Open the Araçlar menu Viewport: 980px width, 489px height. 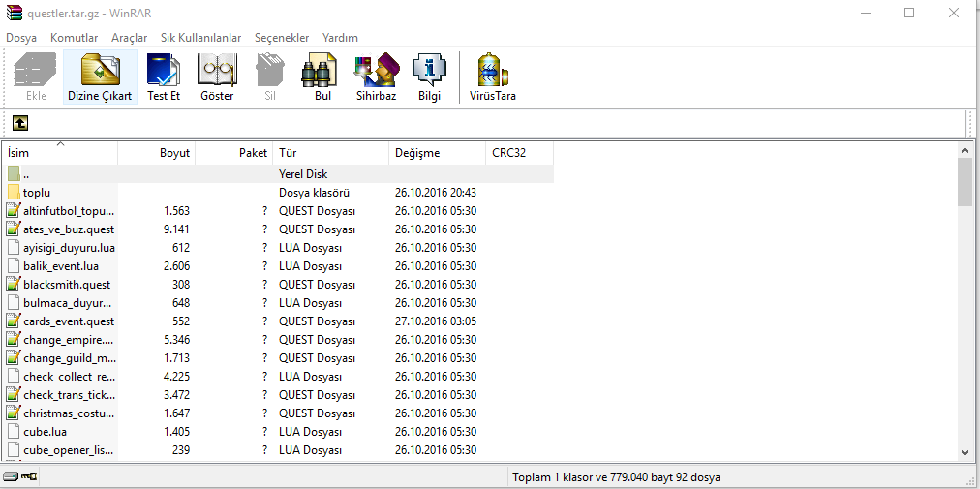(130, 38)
